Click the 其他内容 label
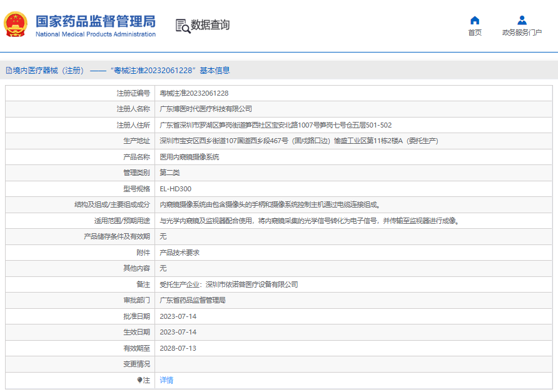This screenshot has width=558, height=392. (136, 268)
